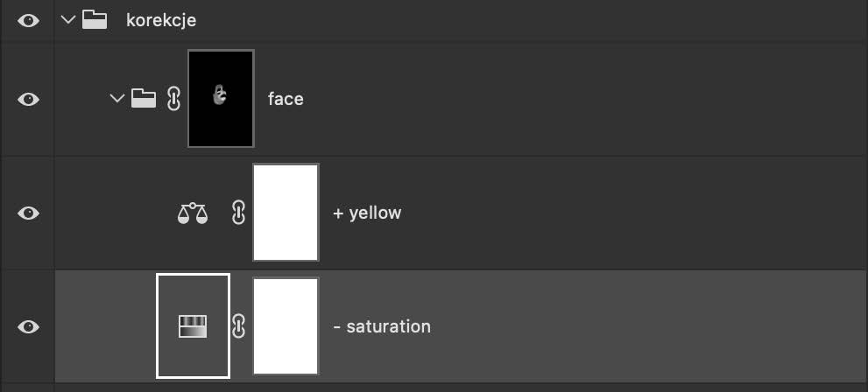Collapse the face group chevron

point(118,99)
